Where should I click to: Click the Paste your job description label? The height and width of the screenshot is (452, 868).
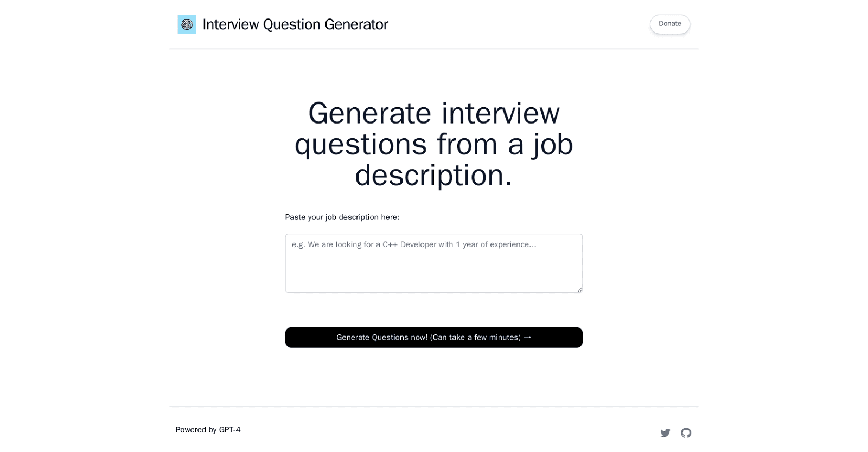pyautogui.click(x=342, y=217)
